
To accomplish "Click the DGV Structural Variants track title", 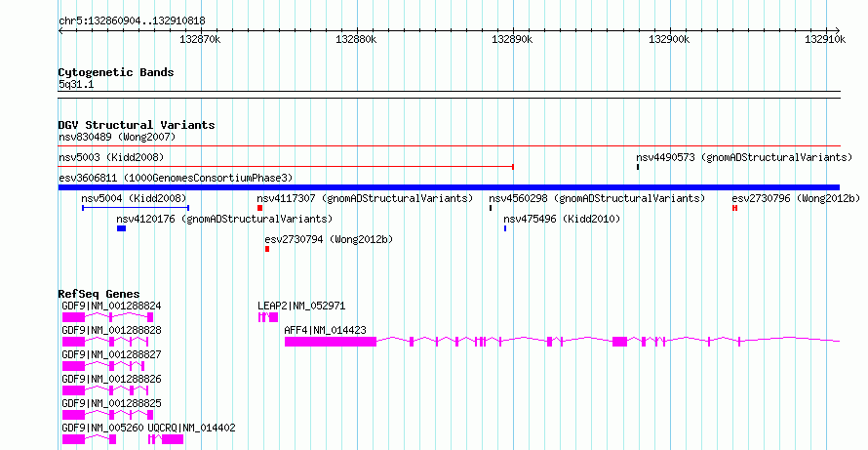I will (x=137, y=125).
